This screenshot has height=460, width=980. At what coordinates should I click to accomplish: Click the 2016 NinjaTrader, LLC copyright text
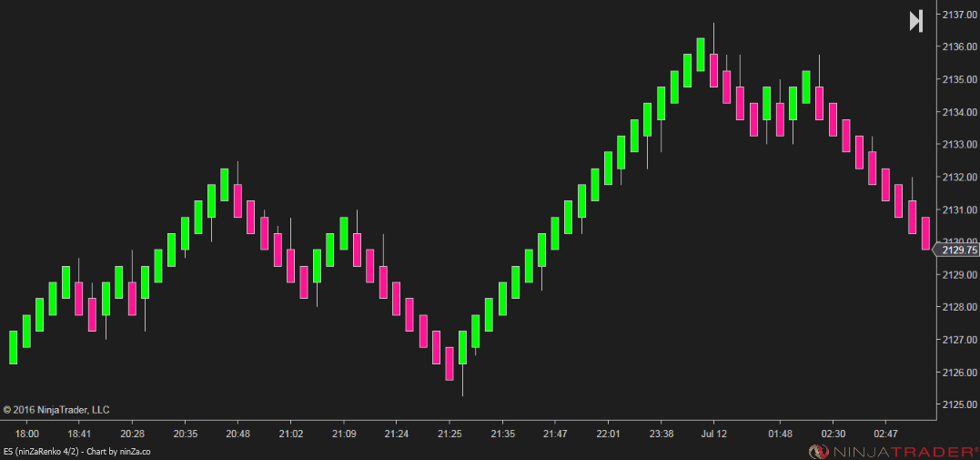(56, 410)
